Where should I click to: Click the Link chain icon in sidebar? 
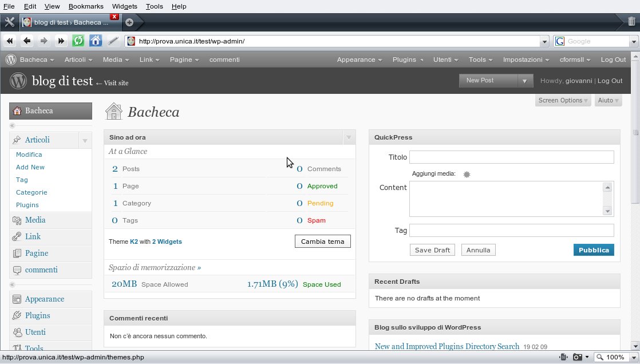tap(17, 237)
